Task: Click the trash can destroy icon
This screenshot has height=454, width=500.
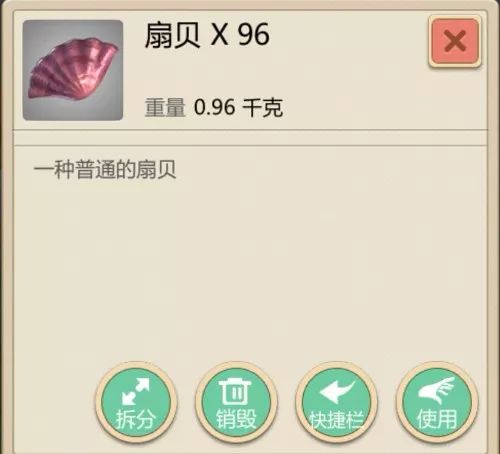Action: (236, 392)
